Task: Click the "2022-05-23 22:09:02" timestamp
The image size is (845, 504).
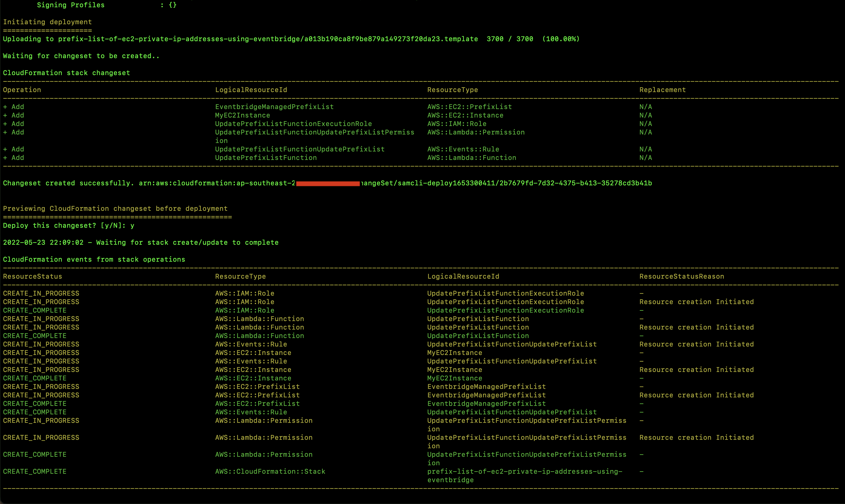Action: point(43,243)
